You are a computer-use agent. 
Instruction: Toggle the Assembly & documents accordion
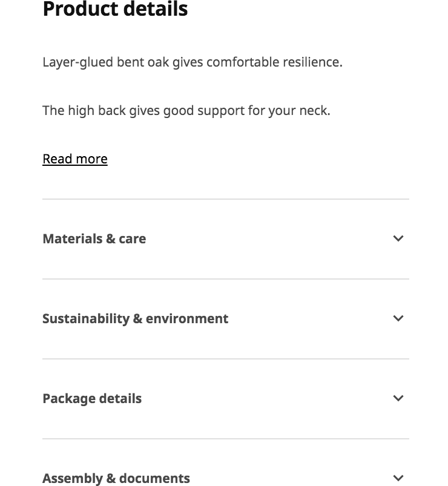pos(116,478)
